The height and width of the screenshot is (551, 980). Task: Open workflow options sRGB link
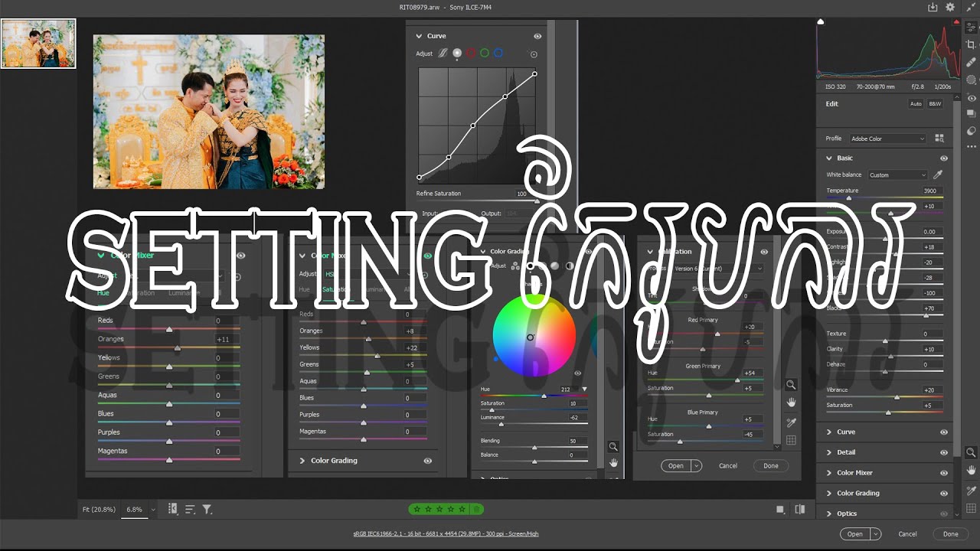(446, 534)
